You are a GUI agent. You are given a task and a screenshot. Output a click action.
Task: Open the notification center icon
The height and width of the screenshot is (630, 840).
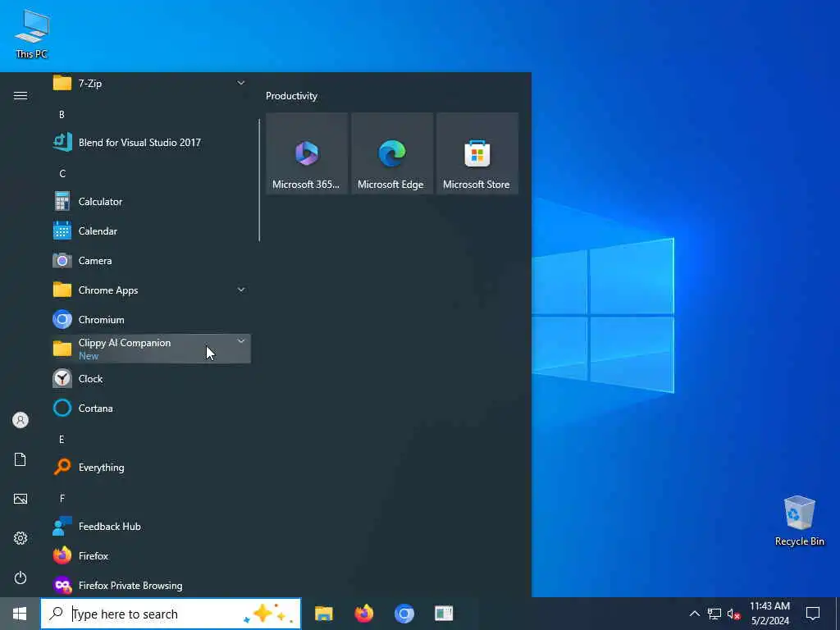pos(813,614)
